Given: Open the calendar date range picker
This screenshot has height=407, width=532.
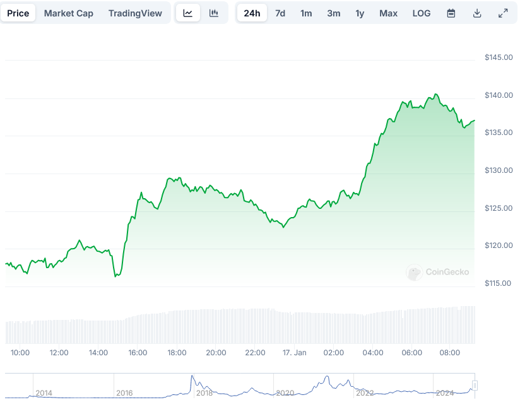Looking at the screenshot, I should coord(451,13).
